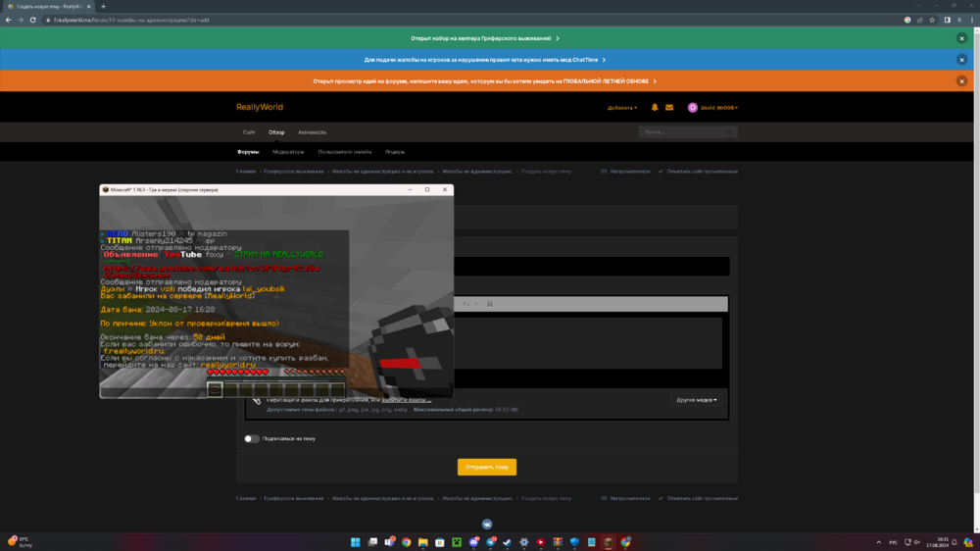This screenshot has height=551, width=980.
Task: Open the ReallyWorld logo link
Action: [x=260, y=107]
